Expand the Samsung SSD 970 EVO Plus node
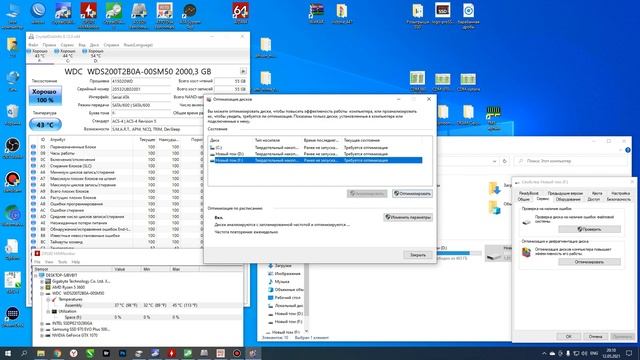This screenshot has width=640, height=360. [42, 329]
